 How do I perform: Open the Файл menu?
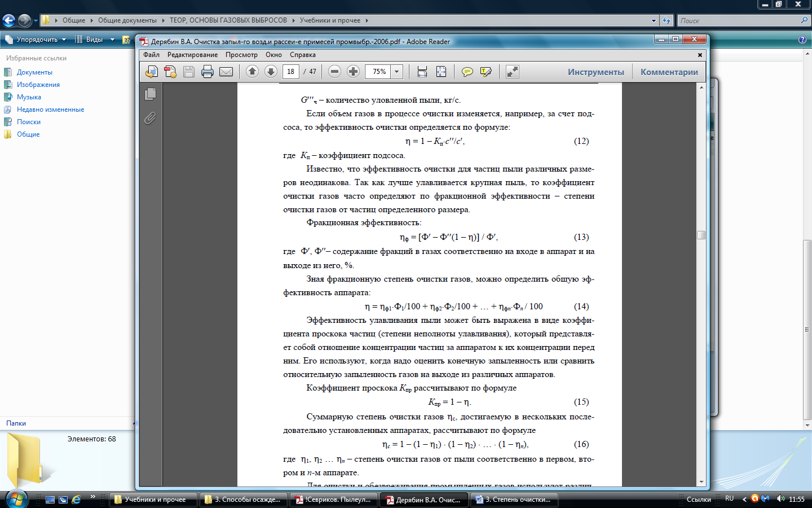pos(151,55)
